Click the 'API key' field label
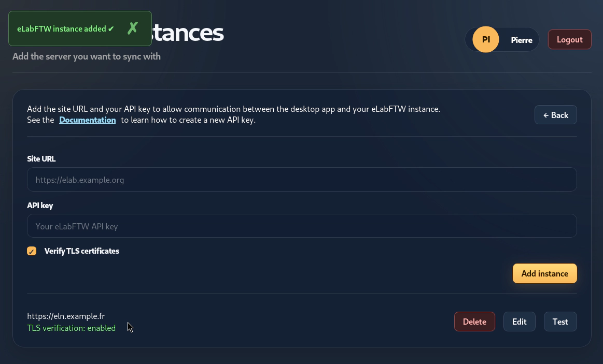This screenshot has width=603, height=364. click(x=40, y=206)
